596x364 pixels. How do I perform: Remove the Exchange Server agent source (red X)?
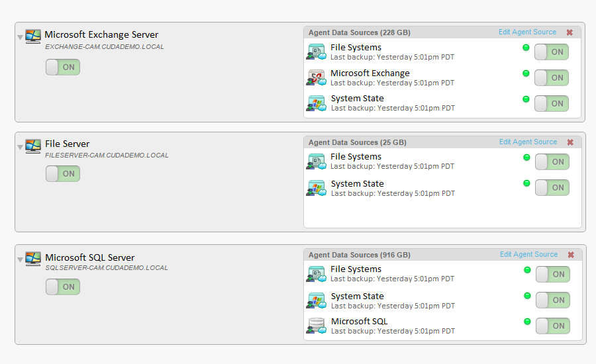coord(570,32)
